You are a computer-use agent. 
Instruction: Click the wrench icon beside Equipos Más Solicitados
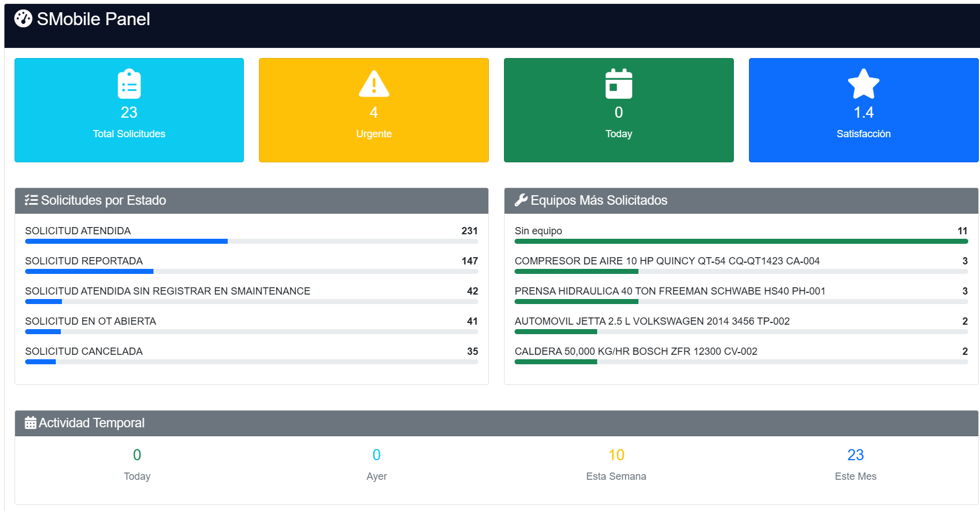click(x=521, y=200)
